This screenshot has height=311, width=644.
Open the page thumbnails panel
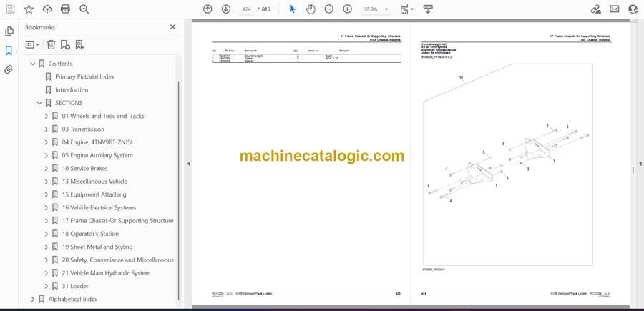9,31
